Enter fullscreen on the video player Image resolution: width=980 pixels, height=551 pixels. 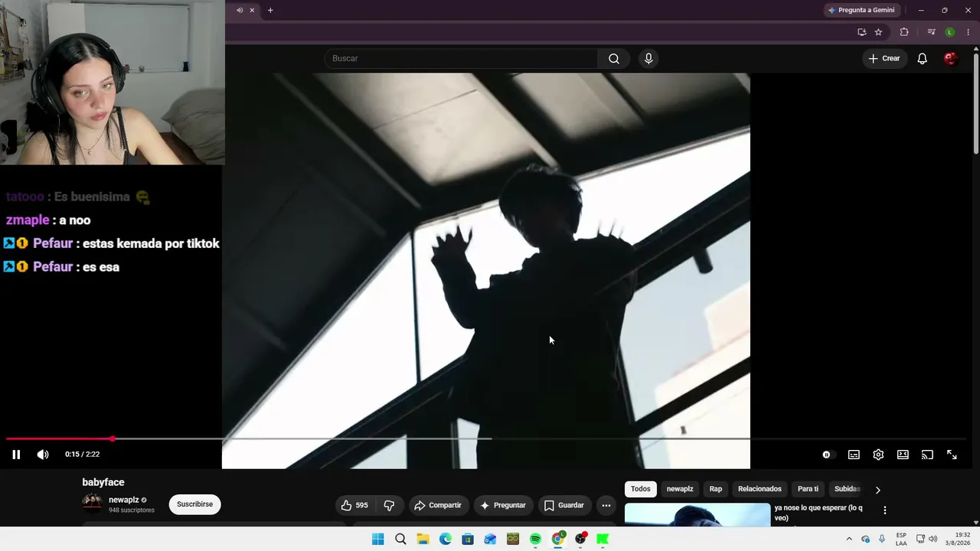952,455
